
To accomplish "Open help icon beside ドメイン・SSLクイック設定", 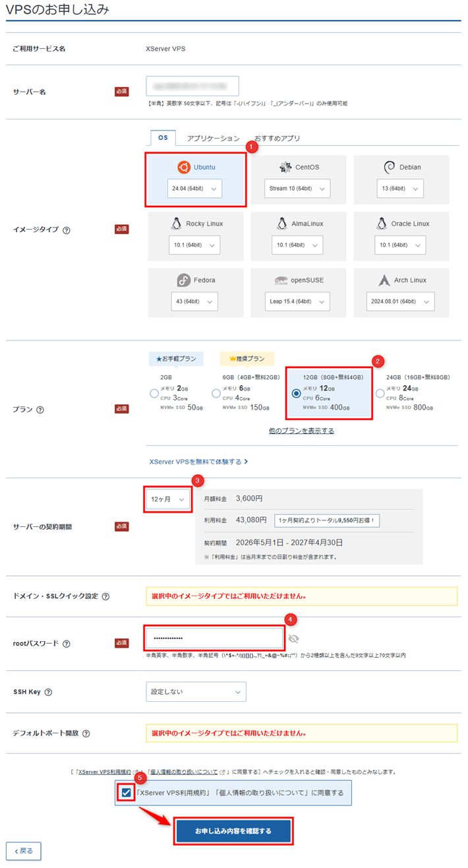I will pyautogui.click(x=105, y=596).
